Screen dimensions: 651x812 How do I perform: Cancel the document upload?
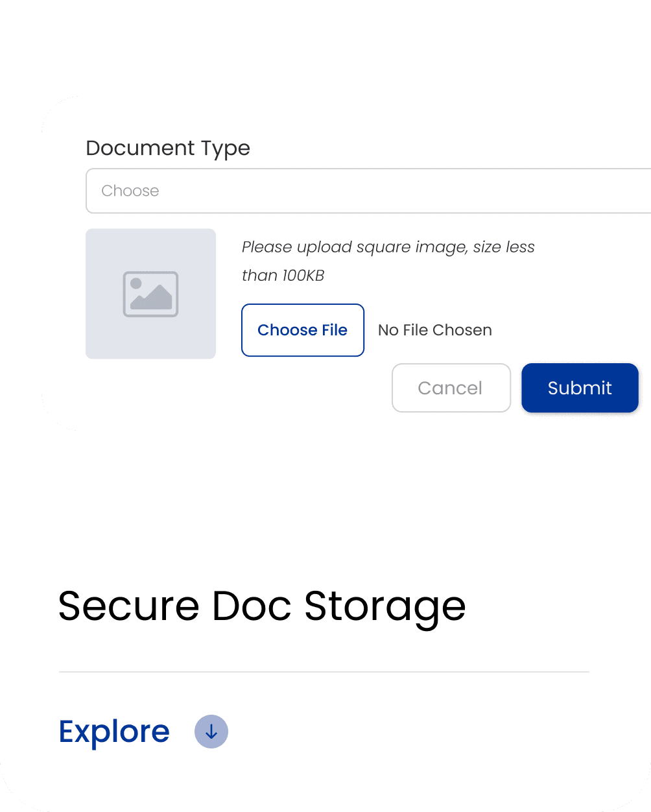tap(451, 388)
